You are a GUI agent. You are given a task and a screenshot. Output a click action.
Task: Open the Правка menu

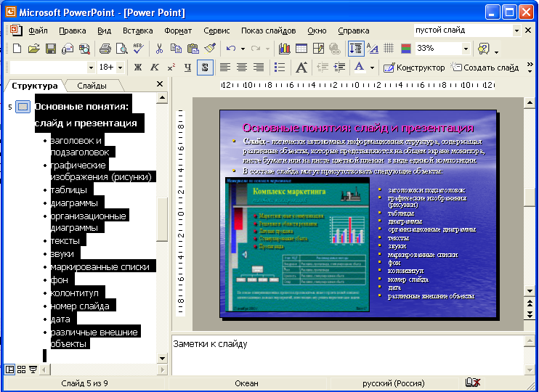(x=72, y=30)
